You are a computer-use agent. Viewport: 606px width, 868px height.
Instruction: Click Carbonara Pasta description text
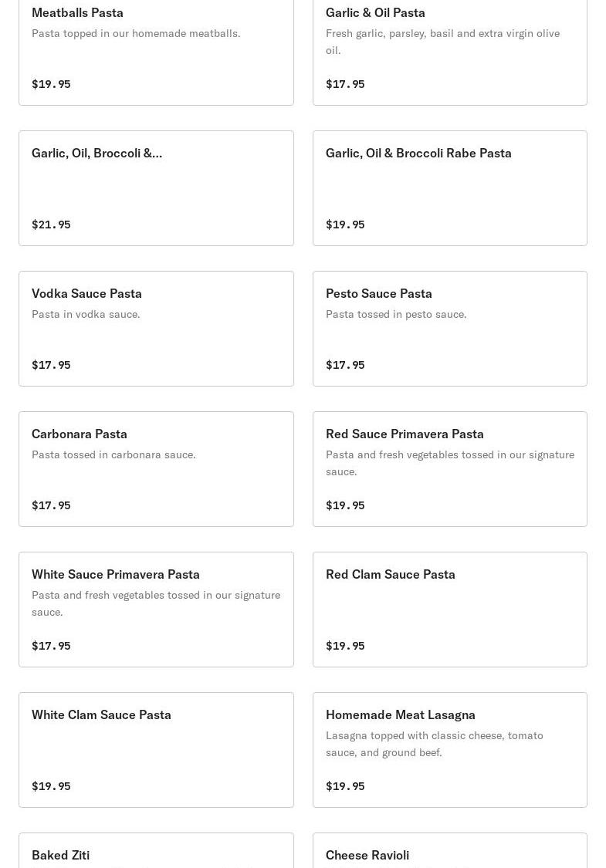[x=113, y=454]
